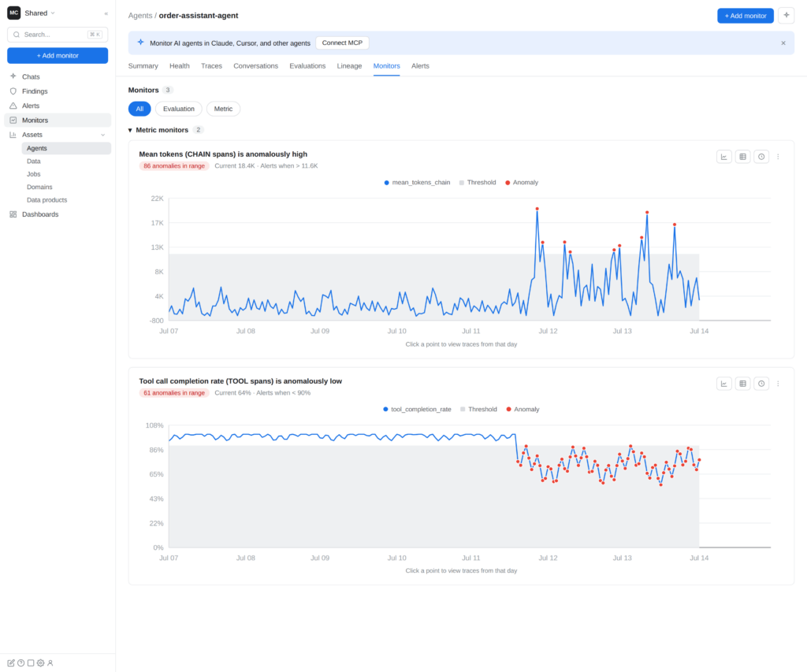Screen dimensions: 807x672
Task: Click the Connect MCP button
Action: (x=342, y=43)
